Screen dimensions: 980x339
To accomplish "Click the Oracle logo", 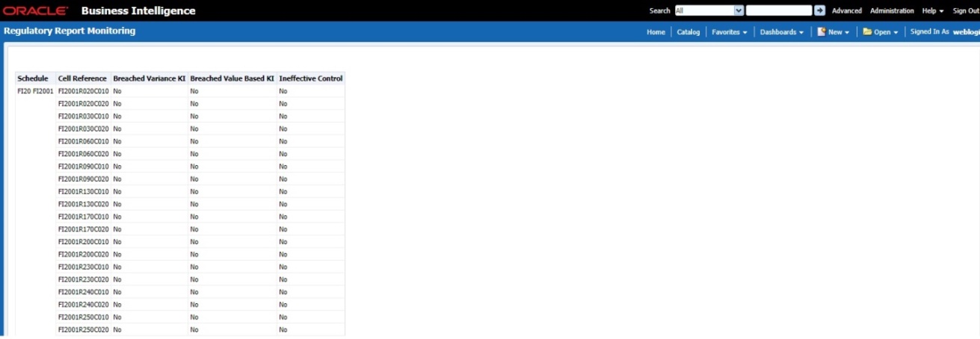I will click(36, 11).
